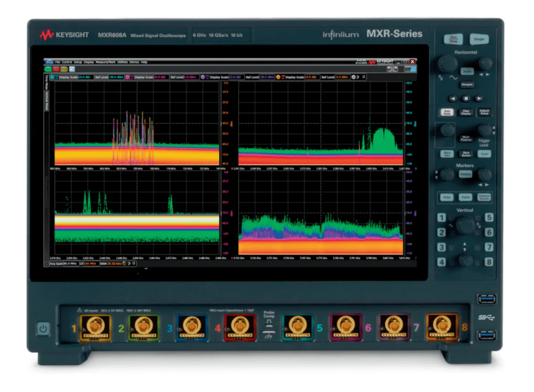Click the large horizontal scale knob
The image size is (534, 392).
[x=447, y=64]
